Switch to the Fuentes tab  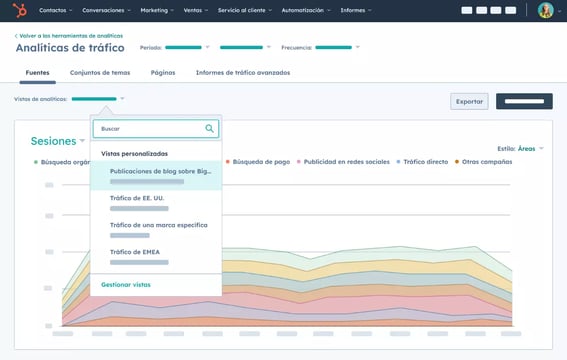pos(37,73)
